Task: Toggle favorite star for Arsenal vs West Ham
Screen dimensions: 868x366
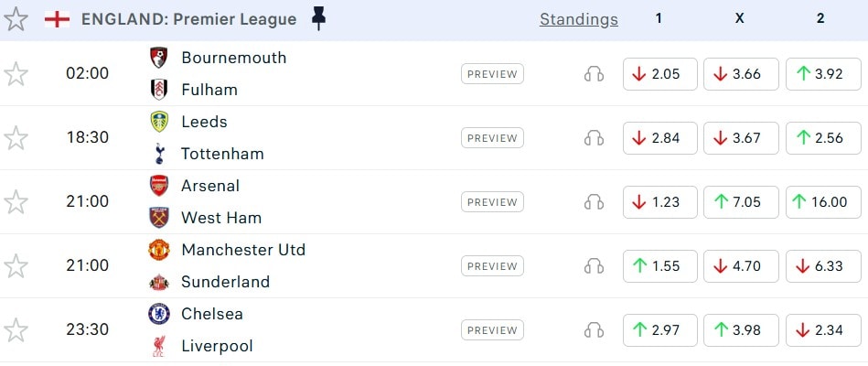Action: (16, 202)
